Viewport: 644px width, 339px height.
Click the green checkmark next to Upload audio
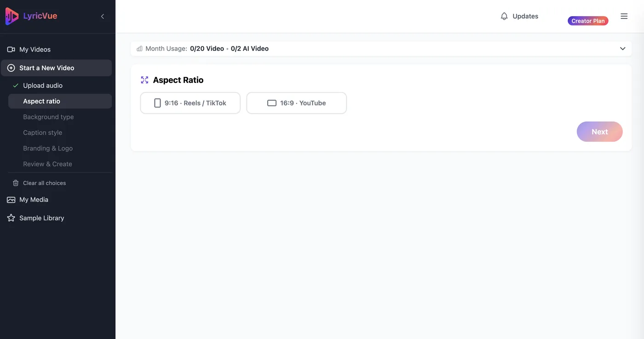click(x=16, y=86)
